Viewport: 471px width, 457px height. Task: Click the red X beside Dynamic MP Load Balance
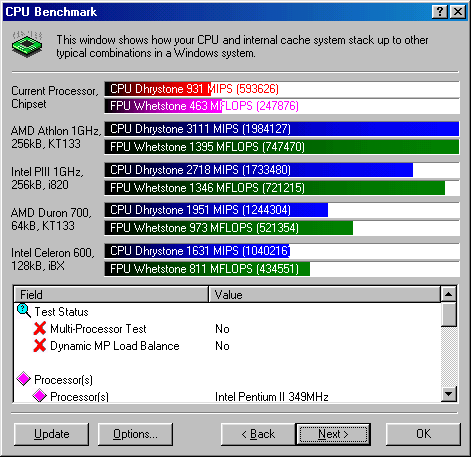(x=40, y=345)
